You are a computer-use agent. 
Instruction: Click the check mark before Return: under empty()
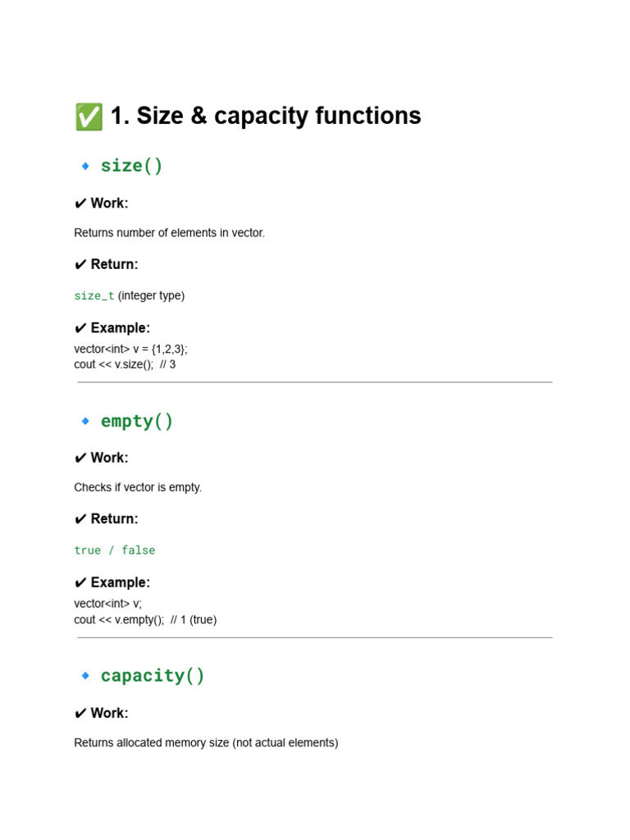(x=80, y=519)
